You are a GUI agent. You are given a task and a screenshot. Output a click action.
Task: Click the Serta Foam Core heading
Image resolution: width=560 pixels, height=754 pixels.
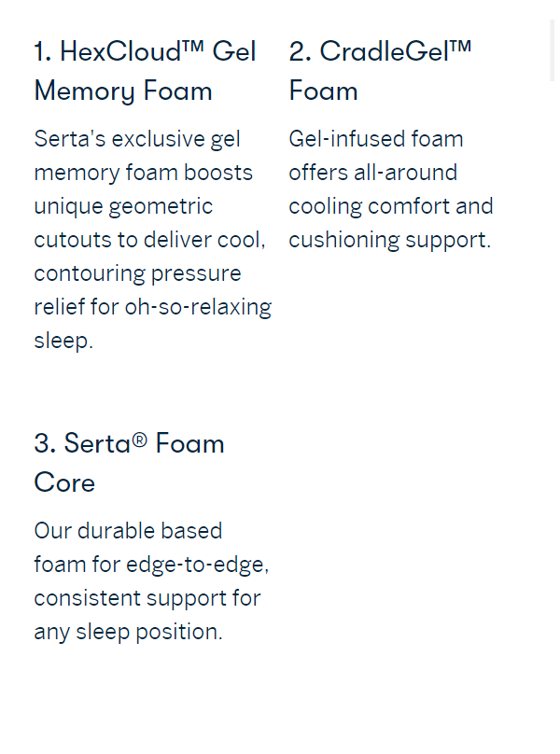129,462
